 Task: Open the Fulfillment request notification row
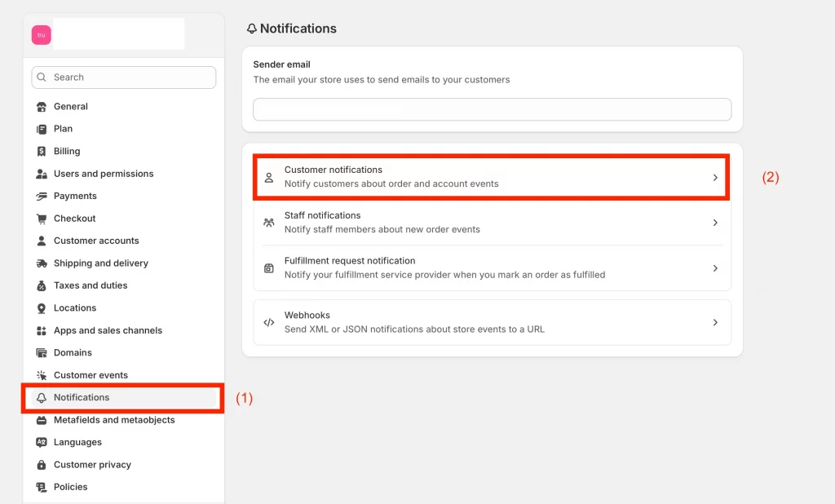(492, 268)
